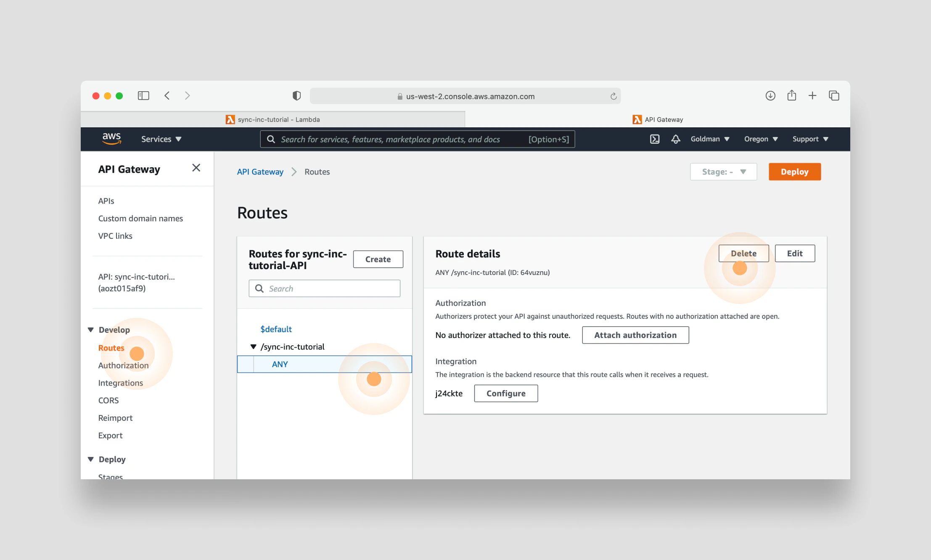Click Configure for integration j24ckte
931x560 pixels.
[x=505, y=394]
